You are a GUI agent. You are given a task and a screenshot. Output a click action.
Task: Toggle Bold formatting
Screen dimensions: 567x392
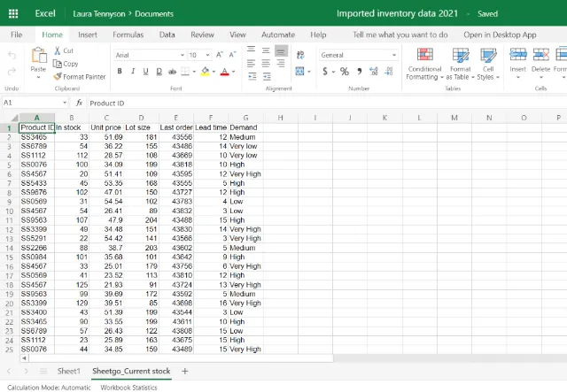click(x=120, y=71)
